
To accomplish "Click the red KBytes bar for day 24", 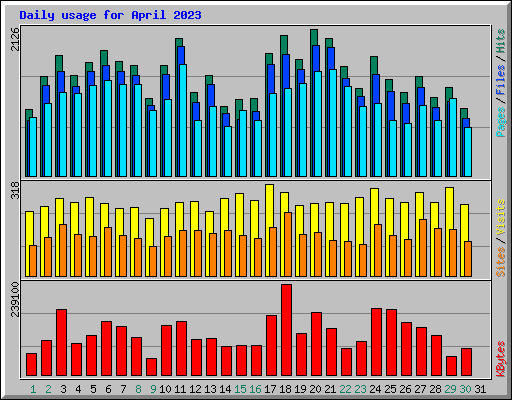I will tap(376, 342).
